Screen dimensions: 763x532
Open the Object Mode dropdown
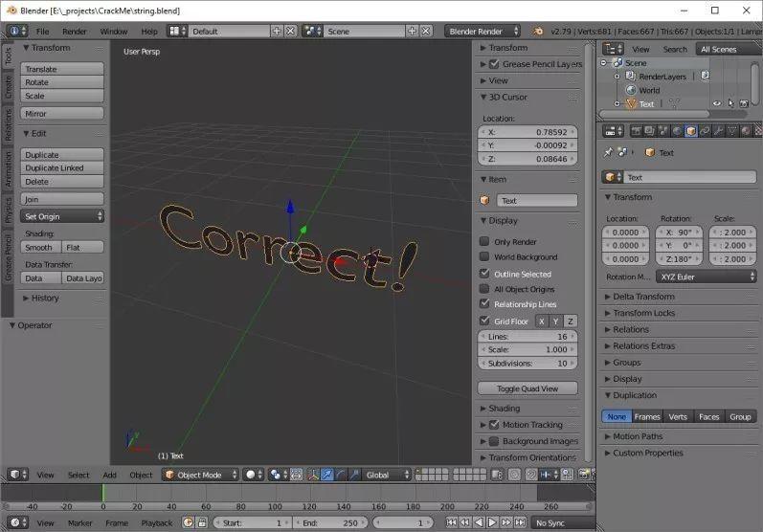(200, 474)
